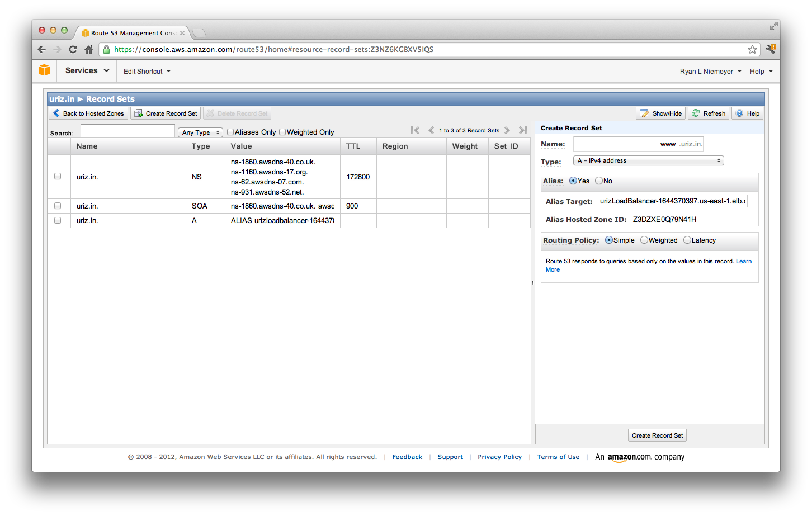The height and width of the screenshot is (516, 812).
Task: Jump to last page of record sets
Action: click(x=523, y=130)
